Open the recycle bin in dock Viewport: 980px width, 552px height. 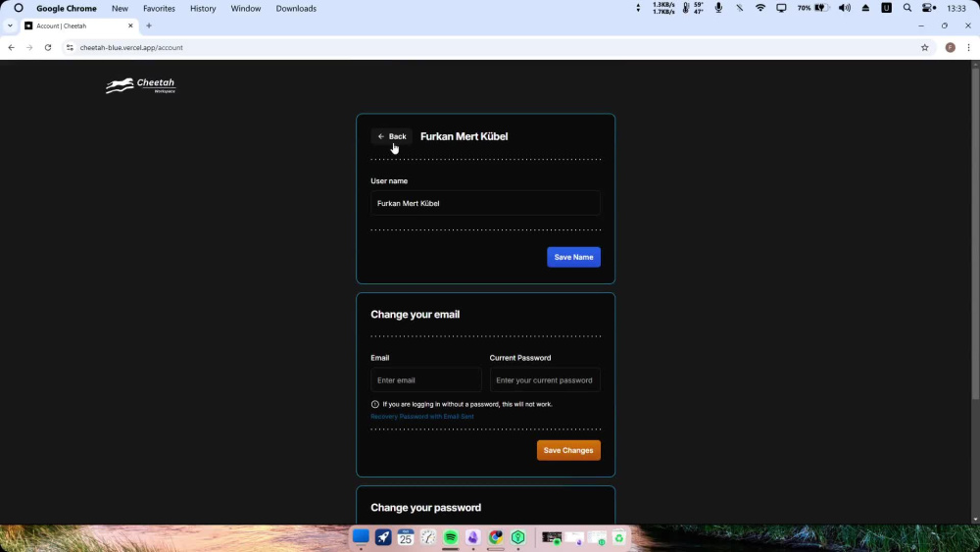tap(618, 537)
